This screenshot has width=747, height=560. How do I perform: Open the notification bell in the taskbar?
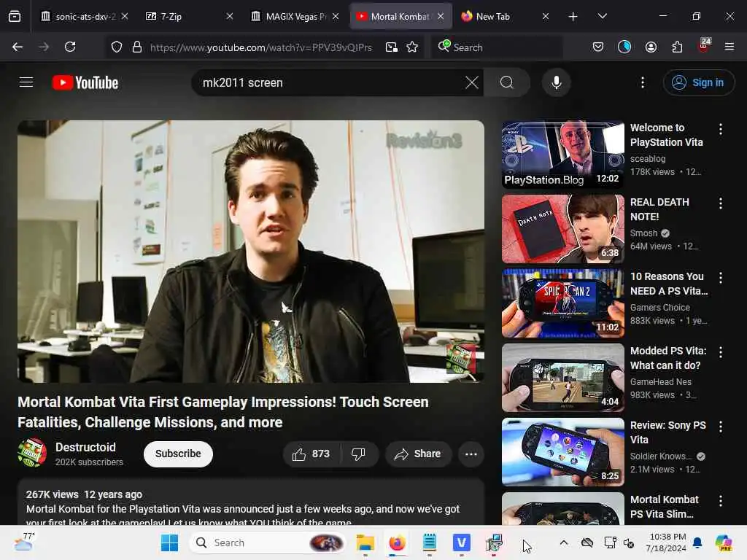point(697,542)
